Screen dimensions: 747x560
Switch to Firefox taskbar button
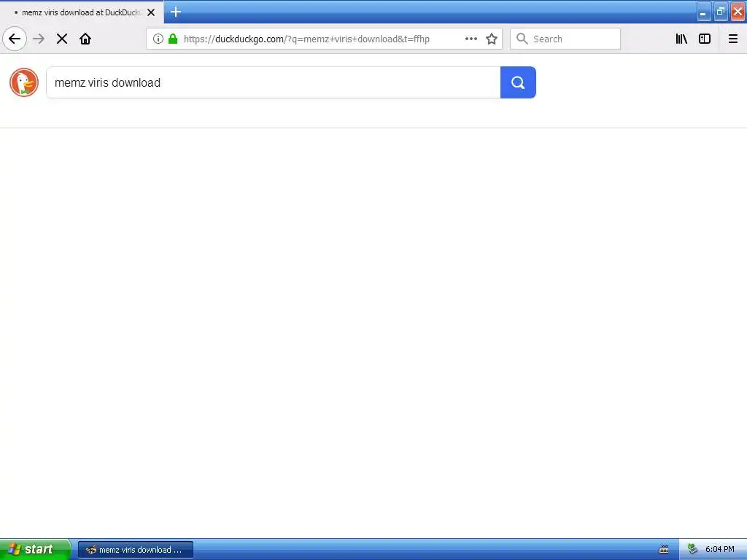pos(135,550)
